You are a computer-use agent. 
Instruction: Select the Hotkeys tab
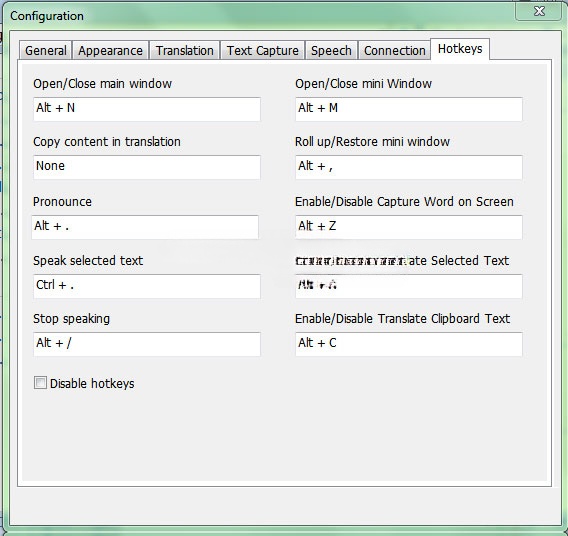[460, 49]
